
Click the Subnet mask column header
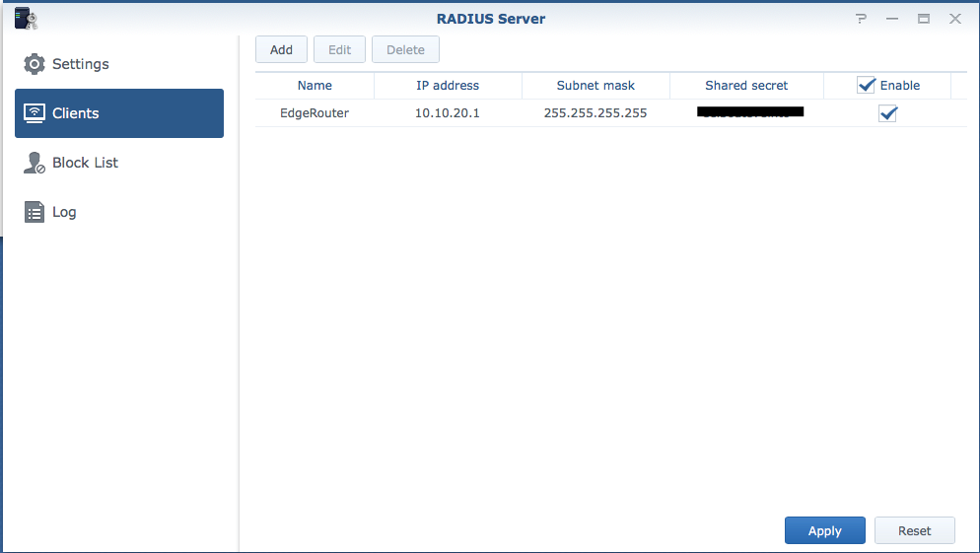[595, 86]
